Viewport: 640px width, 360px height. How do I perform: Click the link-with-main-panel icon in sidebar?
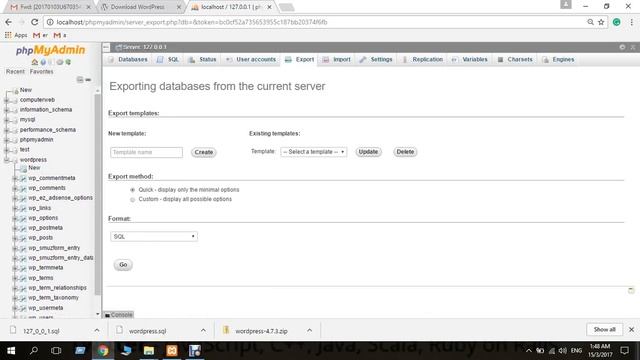point(88,80)
